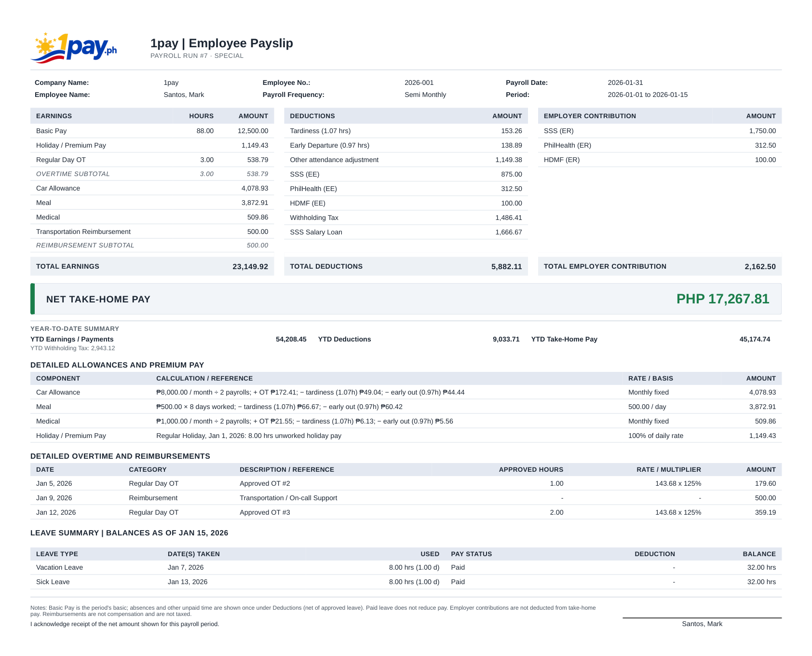Click 'Transportation / On-call Support' description

[x=288, y=498]
